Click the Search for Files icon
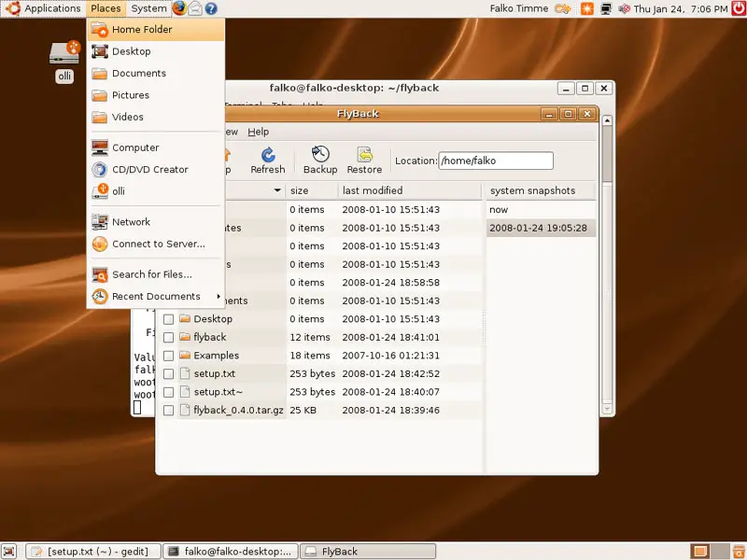The width and height of the screenshot is (747, 560). click(100, 274)
